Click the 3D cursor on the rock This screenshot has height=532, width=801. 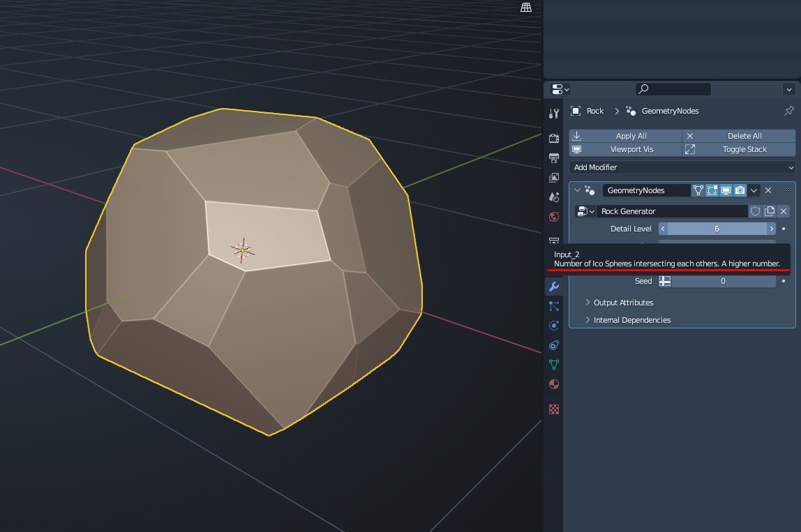coord(243,250)
